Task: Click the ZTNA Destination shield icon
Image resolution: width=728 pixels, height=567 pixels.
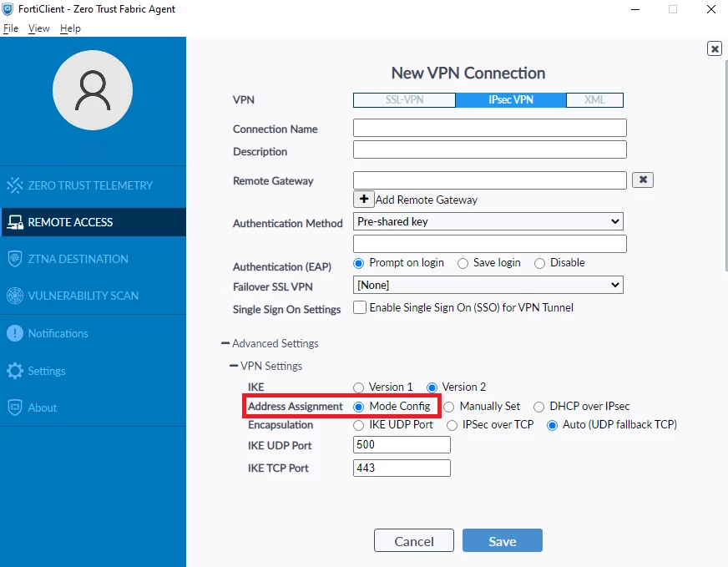Action: 15,259
